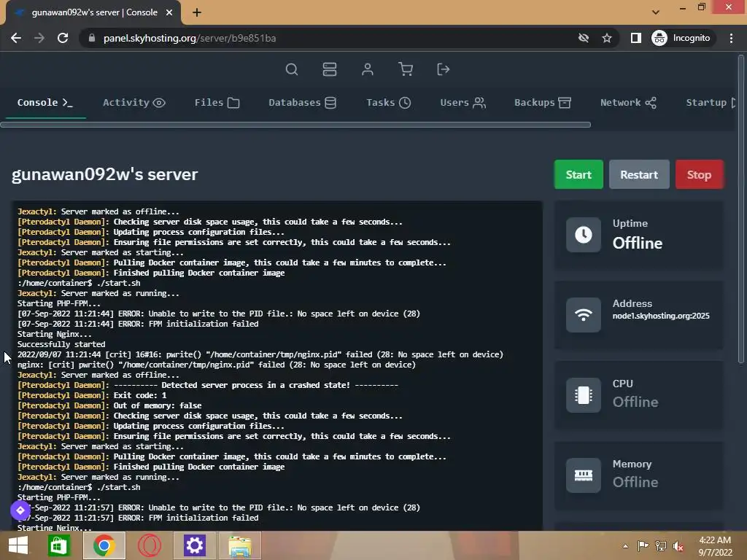Click the purple floating widget icon
The width and height of the screenshot is (747, 560).
[20, 510]
